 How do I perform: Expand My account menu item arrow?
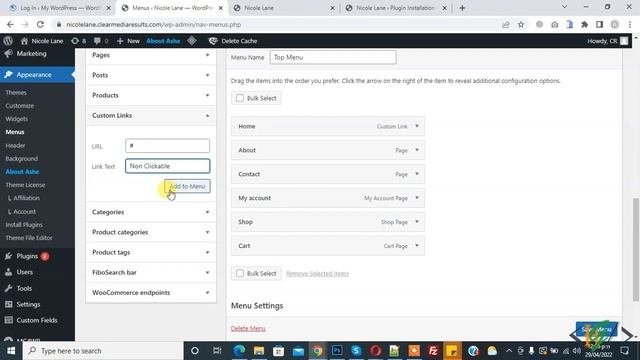coord(417,198)
